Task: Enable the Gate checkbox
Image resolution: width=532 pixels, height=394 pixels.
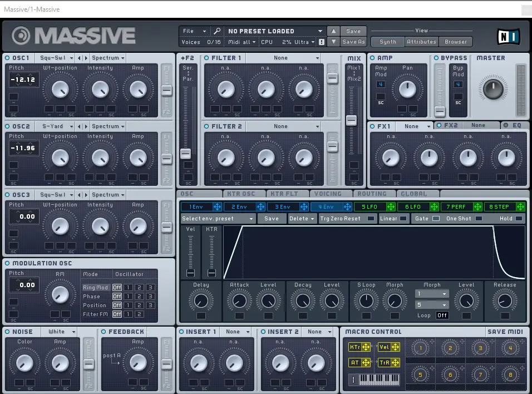Action: [x=436, y=219]
